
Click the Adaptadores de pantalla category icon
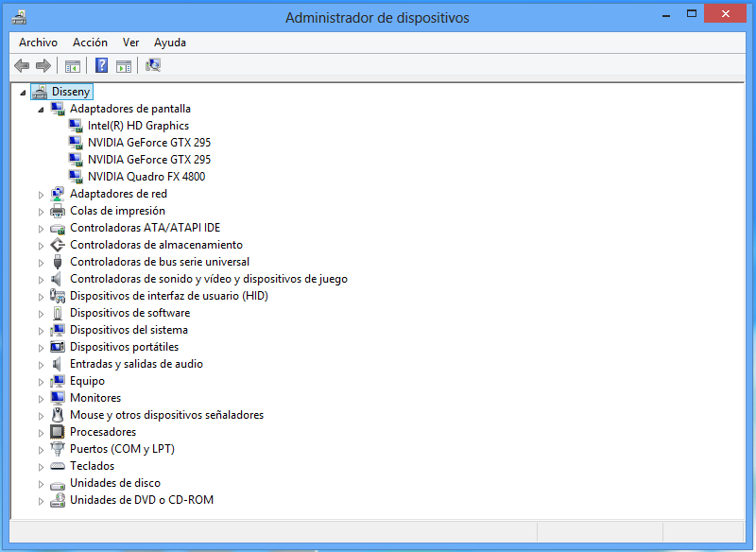point(58,109)
